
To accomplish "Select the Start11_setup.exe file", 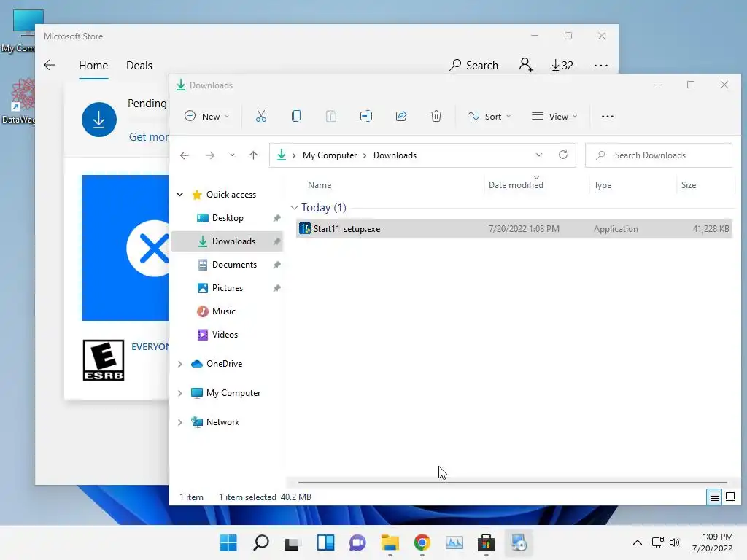I will (x=514, y=228).
